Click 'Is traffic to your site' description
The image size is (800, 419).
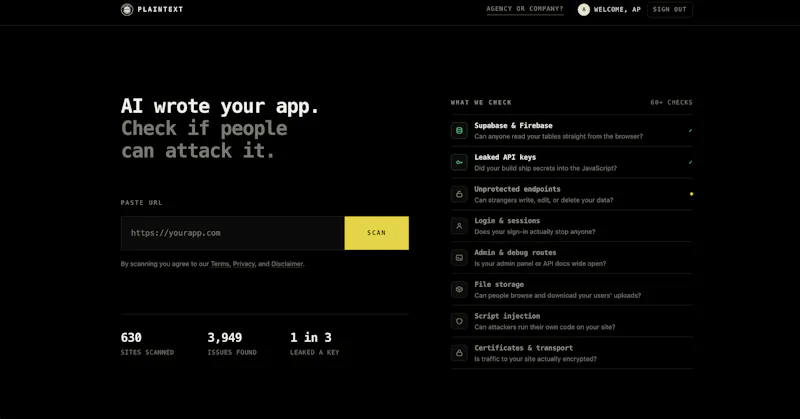tap(535, 359)
